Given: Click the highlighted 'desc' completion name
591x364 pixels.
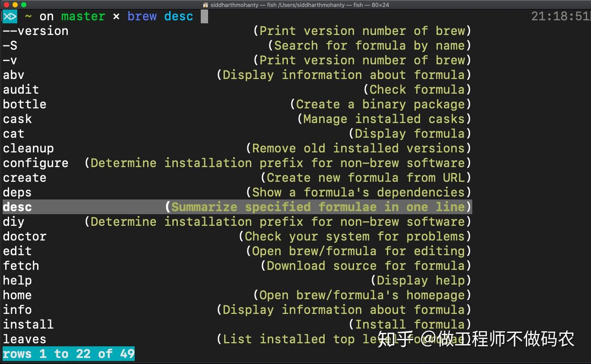Looking at the screenshot, I should click(x=17, y=207).
